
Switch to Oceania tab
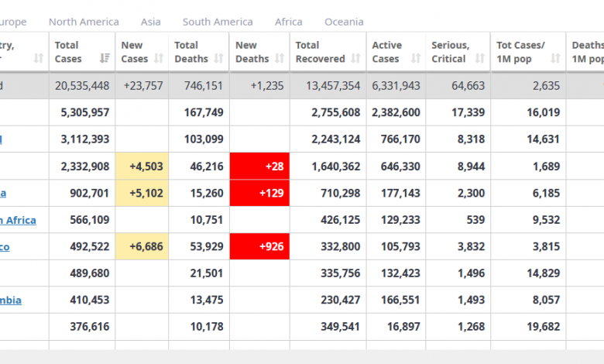point(344,22)
